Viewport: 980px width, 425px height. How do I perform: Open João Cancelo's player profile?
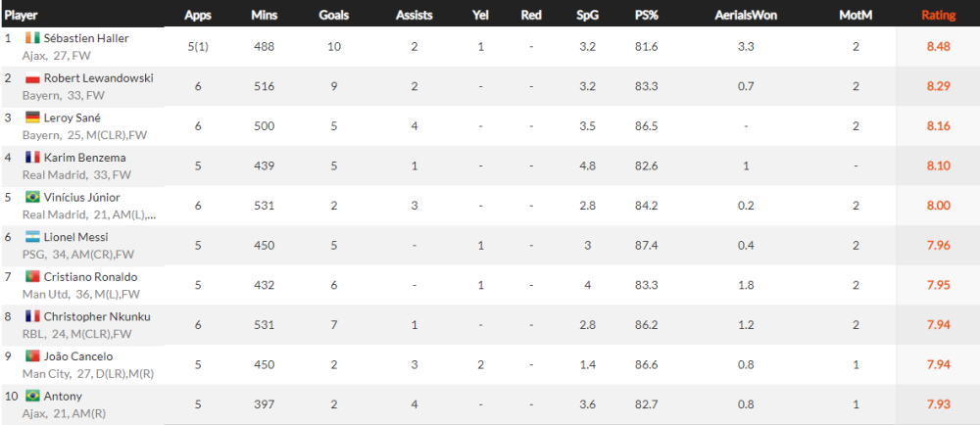click(x=77, y=357)
